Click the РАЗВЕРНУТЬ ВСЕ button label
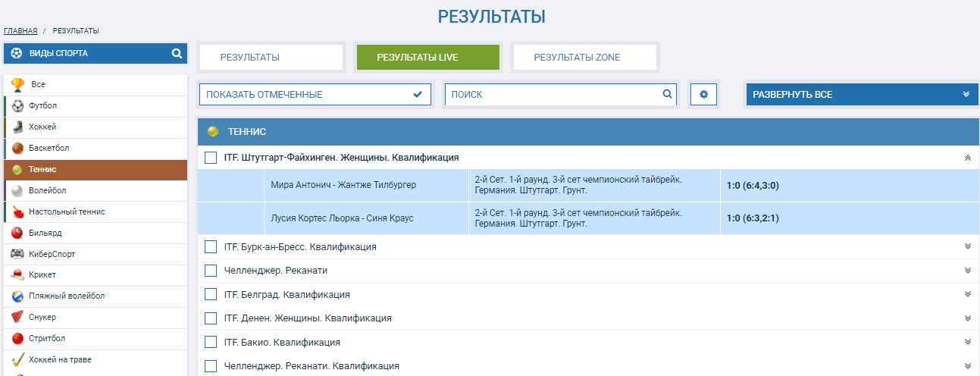 [x=793, y=95]
